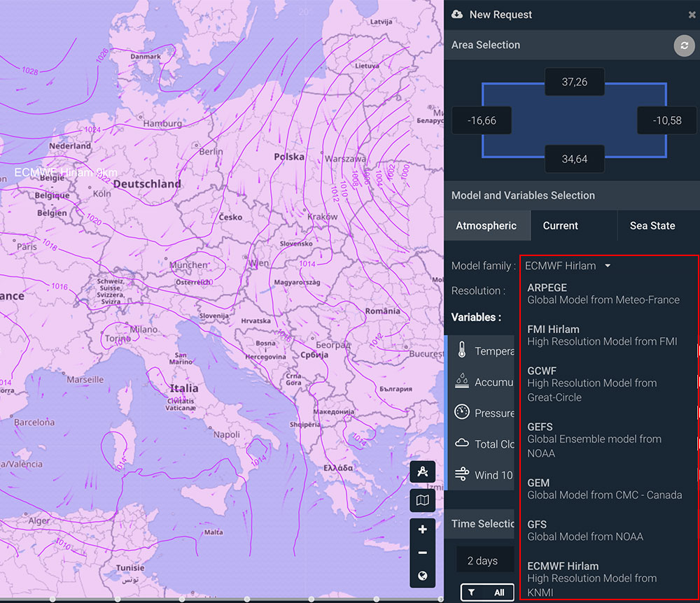Close the New Request panel
The width and height of the screenshot is (700, 603).
point(692,15)
